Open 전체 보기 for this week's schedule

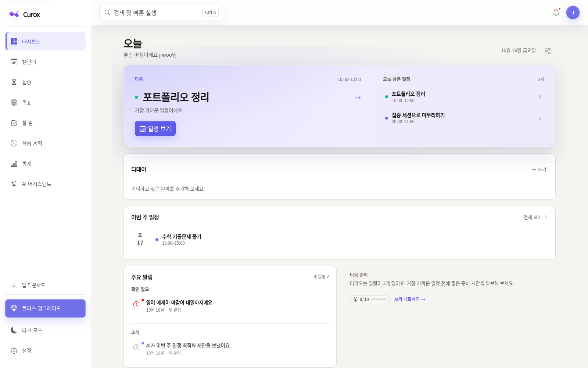pos(535,217)
